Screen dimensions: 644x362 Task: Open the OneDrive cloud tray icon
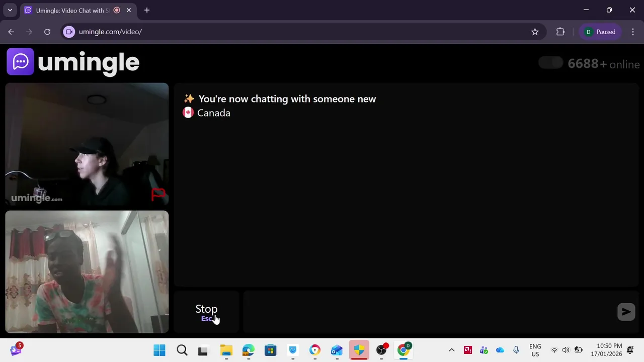(500, 350)
